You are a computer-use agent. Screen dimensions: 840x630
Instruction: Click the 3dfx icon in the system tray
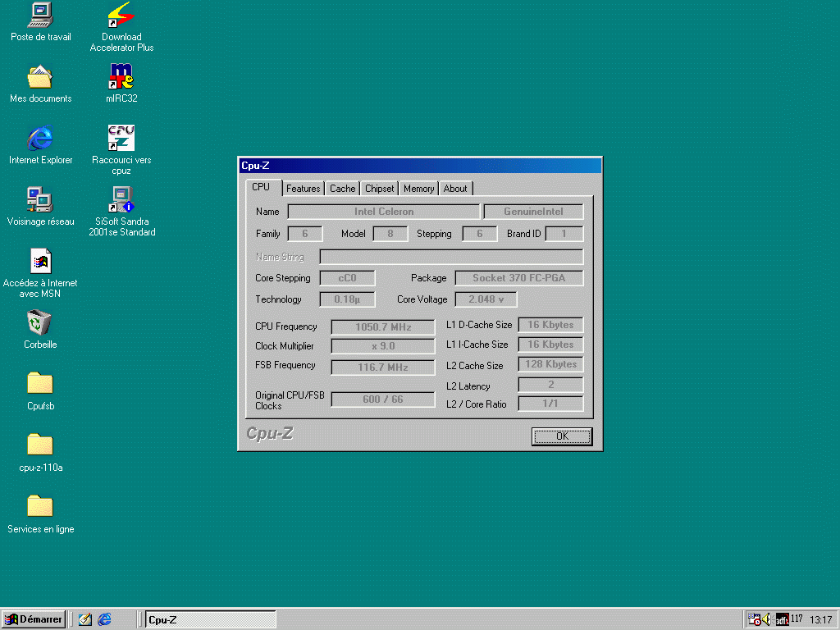click(782, 619)
